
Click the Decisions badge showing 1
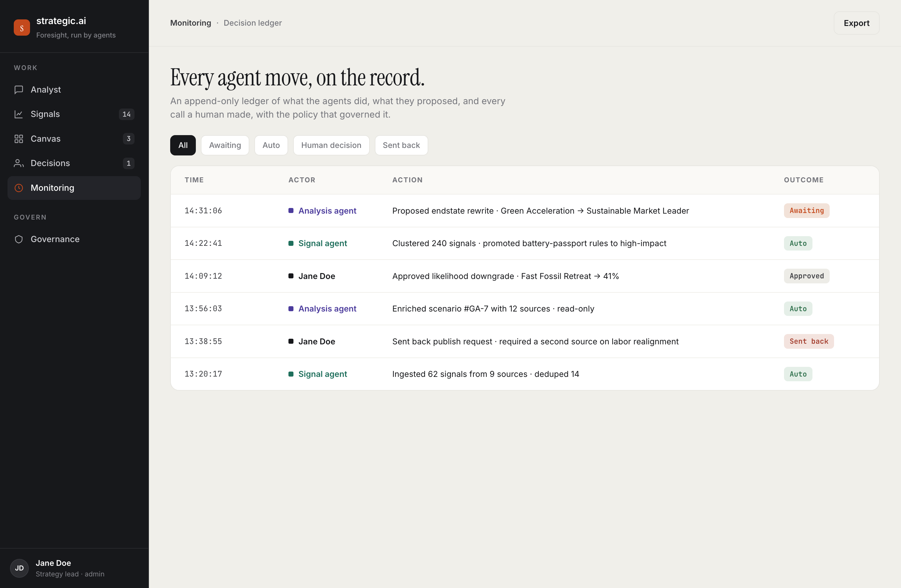129,163
